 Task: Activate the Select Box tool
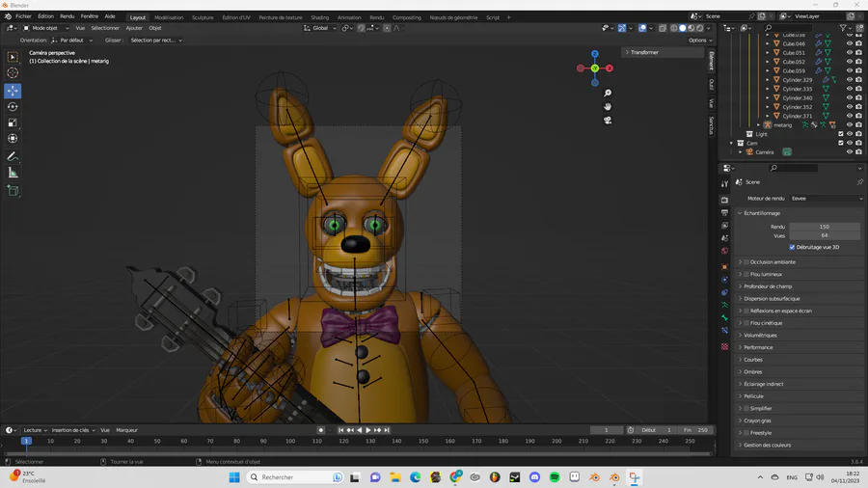coord(13,57)
